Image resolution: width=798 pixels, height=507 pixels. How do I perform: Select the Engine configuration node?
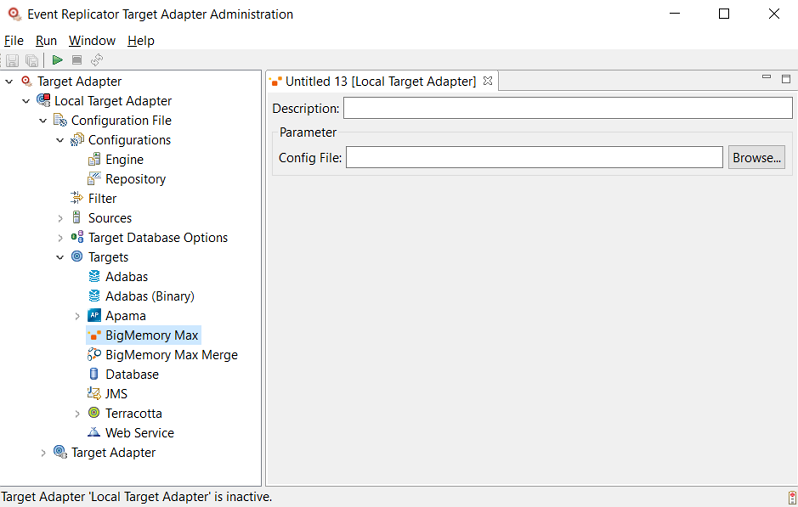(124, 160)
